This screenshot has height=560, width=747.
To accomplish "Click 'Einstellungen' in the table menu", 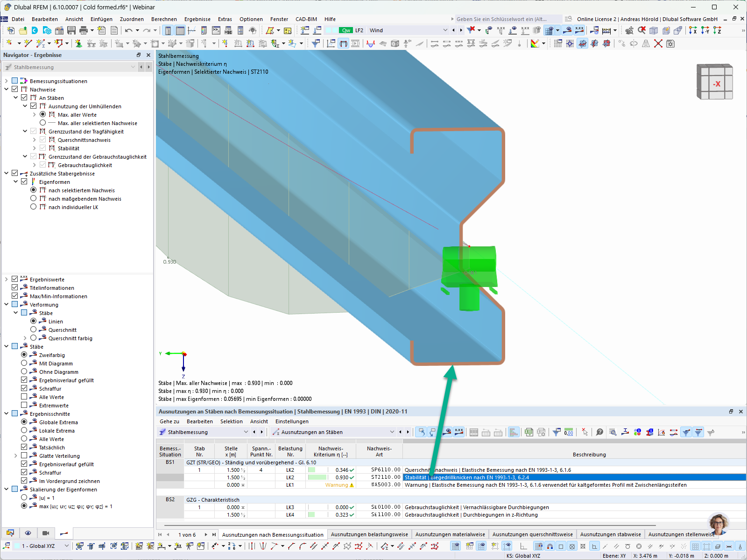I will pos(292,421).
